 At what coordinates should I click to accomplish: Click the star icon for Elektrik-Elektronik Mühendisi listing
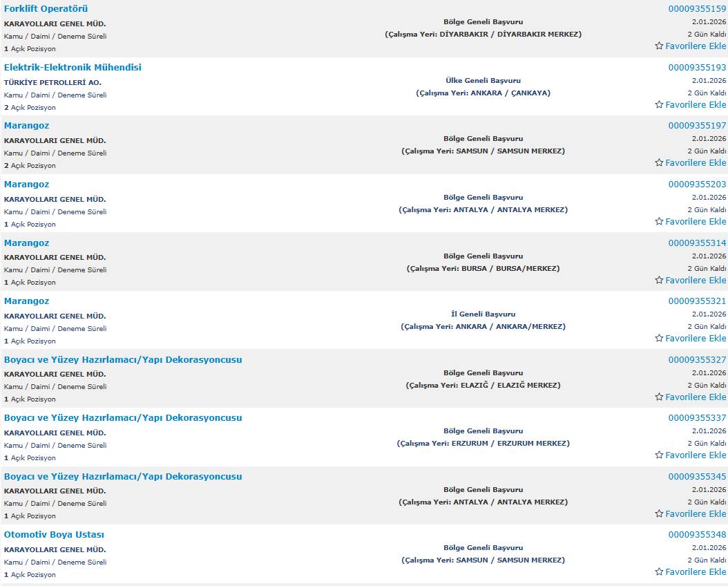659,105
